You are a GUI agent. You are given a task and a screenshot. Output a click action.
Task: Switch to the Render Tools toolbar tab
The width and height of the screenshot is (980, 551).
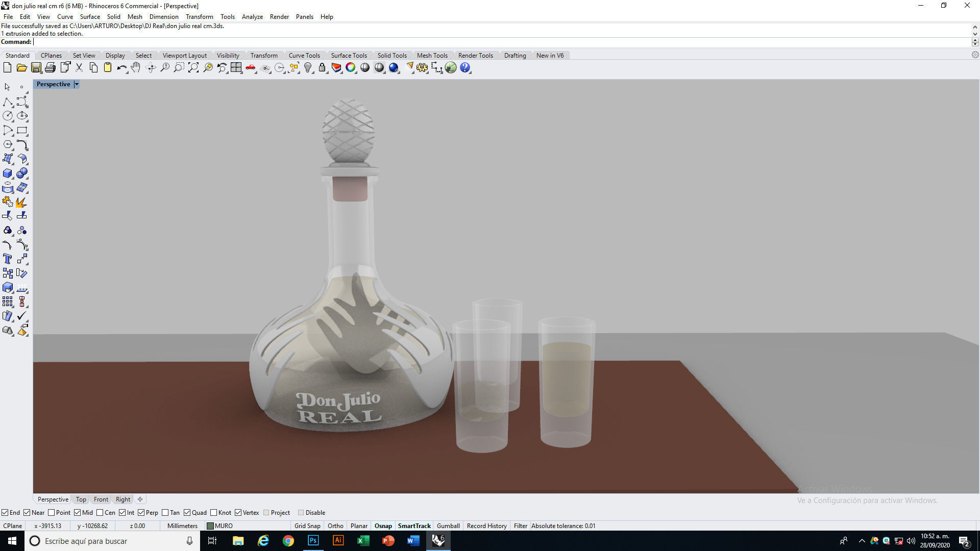click(475, 56)
